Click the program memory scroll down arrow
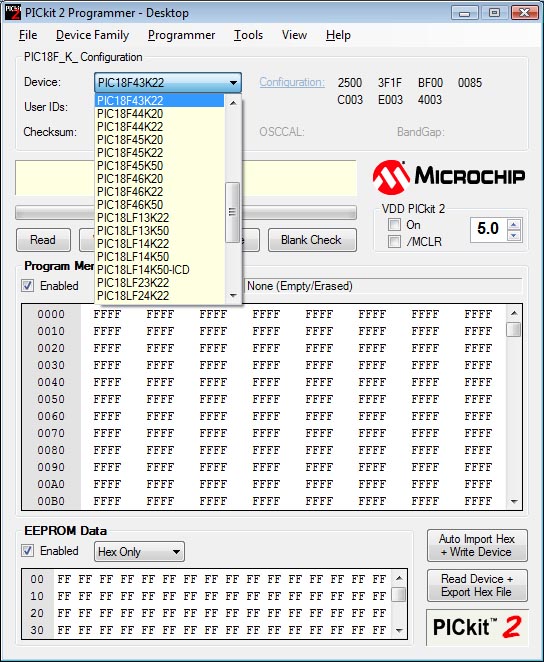 (514, 502)
